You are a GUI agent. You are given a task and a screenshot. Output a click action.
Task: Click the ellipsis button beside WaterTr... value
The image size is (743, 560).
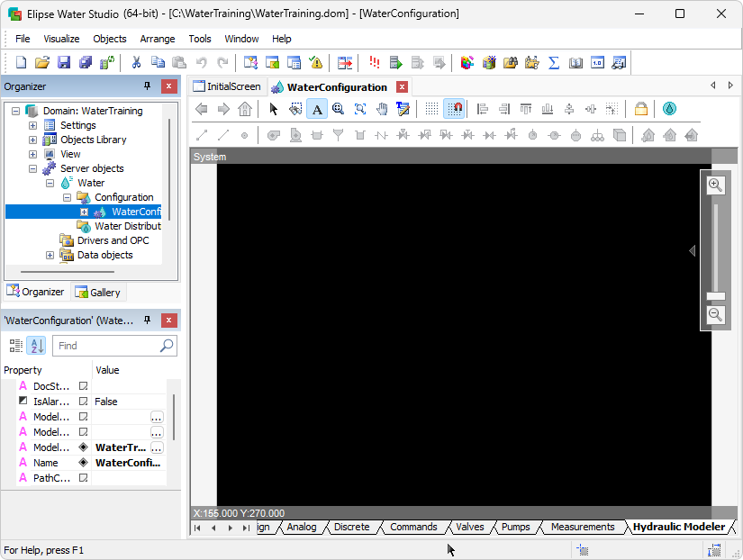[157, 447]
